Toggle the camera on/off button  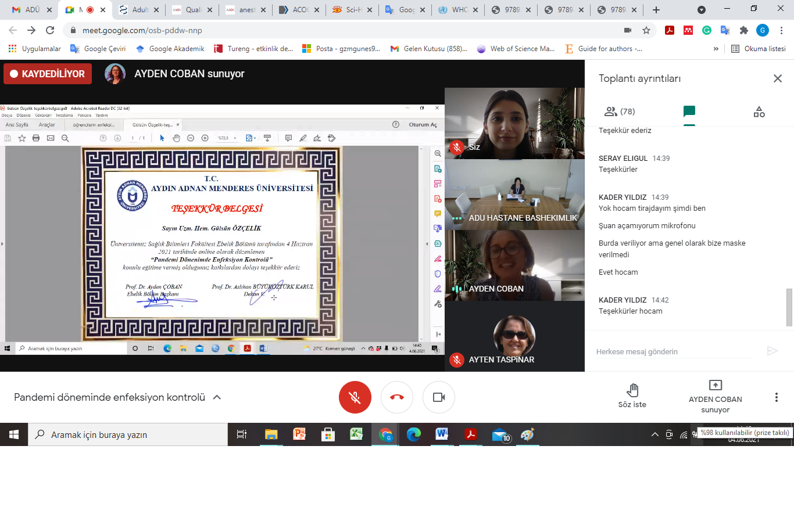tap(439, 397)
